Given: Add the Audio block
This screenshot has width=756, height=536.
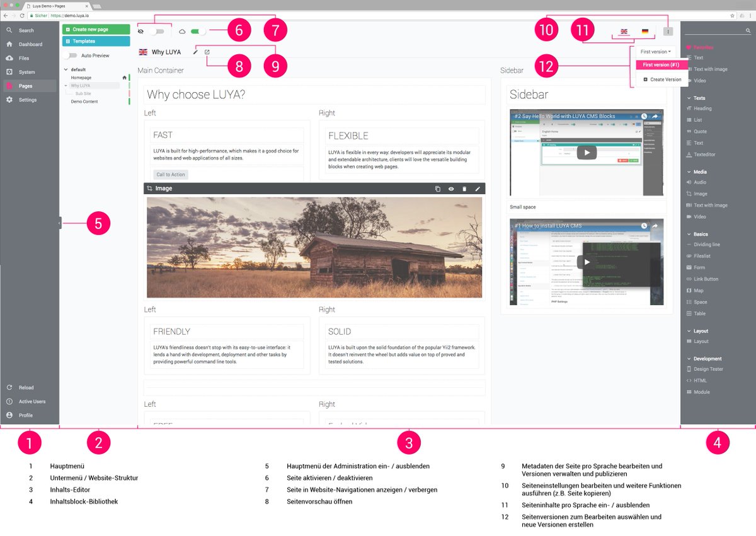Looking at the screenshot, I should pyautogui.click(x=699, y=182).
